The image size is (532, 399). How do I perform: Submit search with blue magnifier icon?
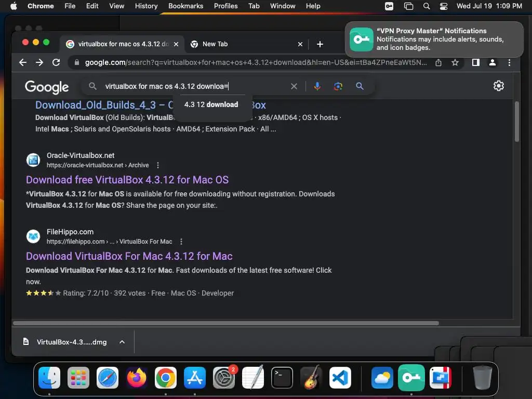coord(360,86)
